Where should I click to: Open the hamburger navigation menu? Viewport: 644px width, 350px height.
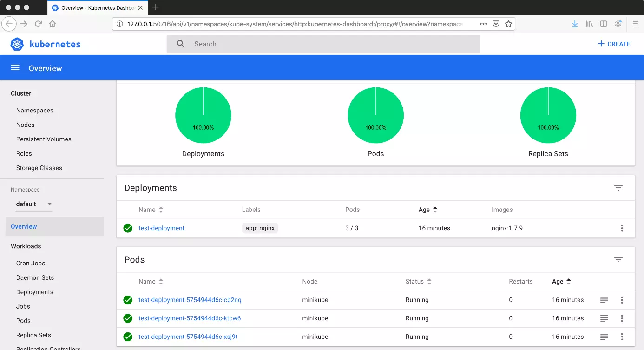point(15,68)
